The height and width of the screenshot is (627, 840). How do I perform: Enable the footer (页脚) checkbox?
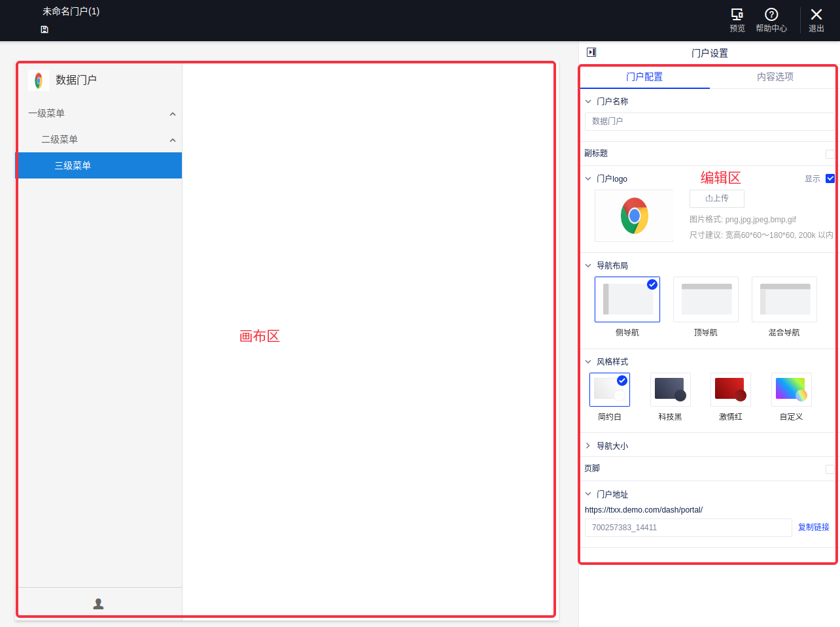coord(830,469)
